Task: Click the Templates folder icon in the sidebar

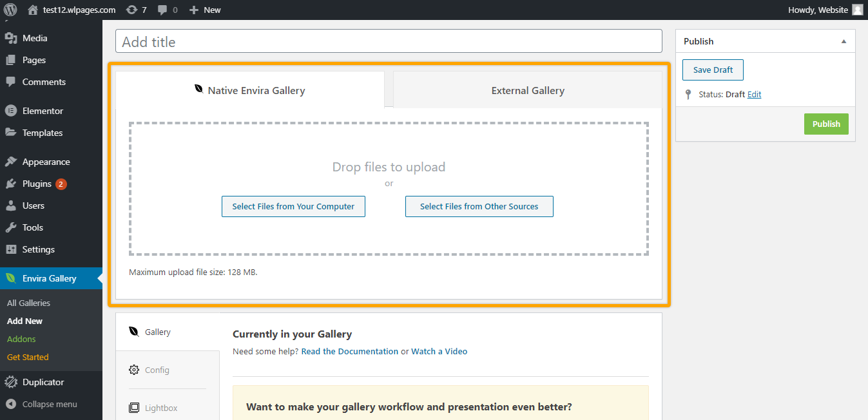Action: (x=11, y=133)
